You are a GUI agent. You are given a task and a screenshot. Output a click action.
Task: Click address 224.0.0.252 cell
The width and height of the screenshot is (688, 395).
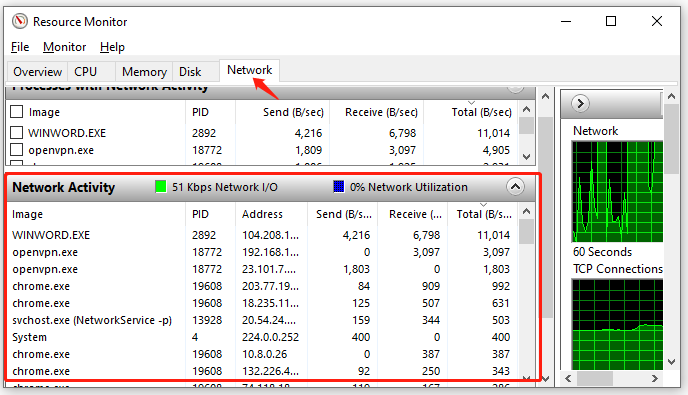(x=270, y=337)
